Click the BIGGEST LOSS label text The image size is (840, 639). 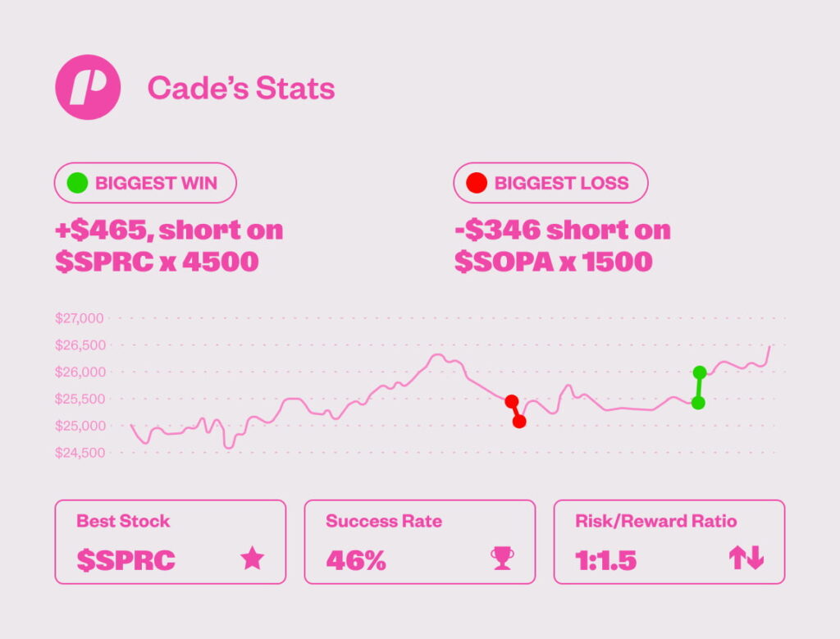(561, 183)
